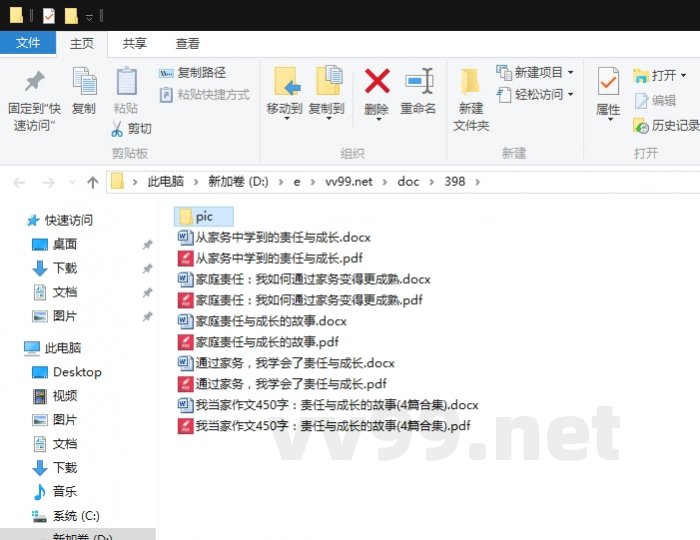The image size is (700, 540).
Task: Select Paste shortcut command
Action: pyautogui.click(x=205, y=95)
